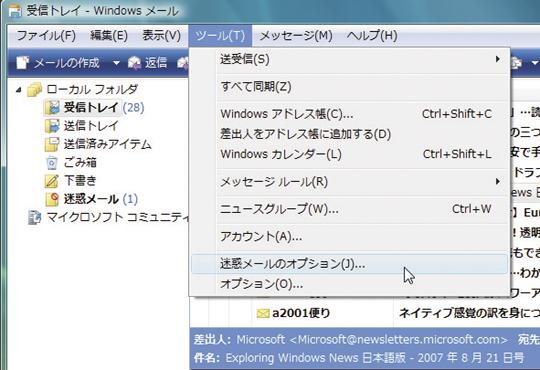540x370 pixels.
Task: Click the reply envelope icon
Action: point(134,63)
